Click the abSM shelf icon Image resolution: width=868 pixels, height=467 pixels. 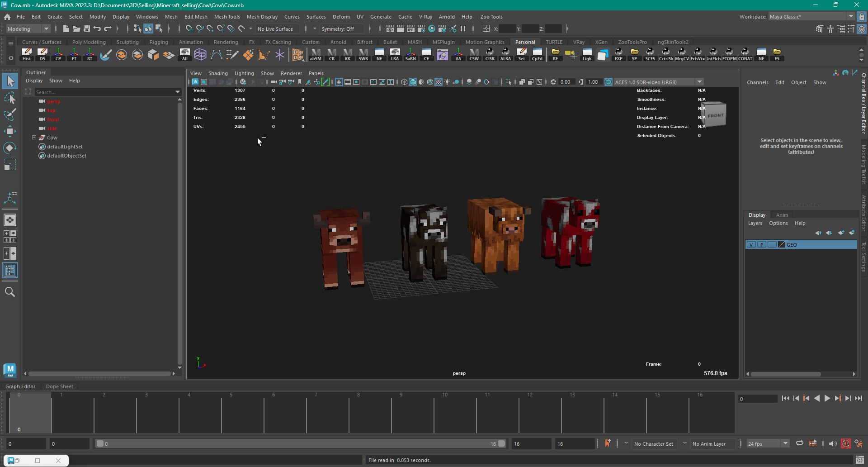point(316,54)
